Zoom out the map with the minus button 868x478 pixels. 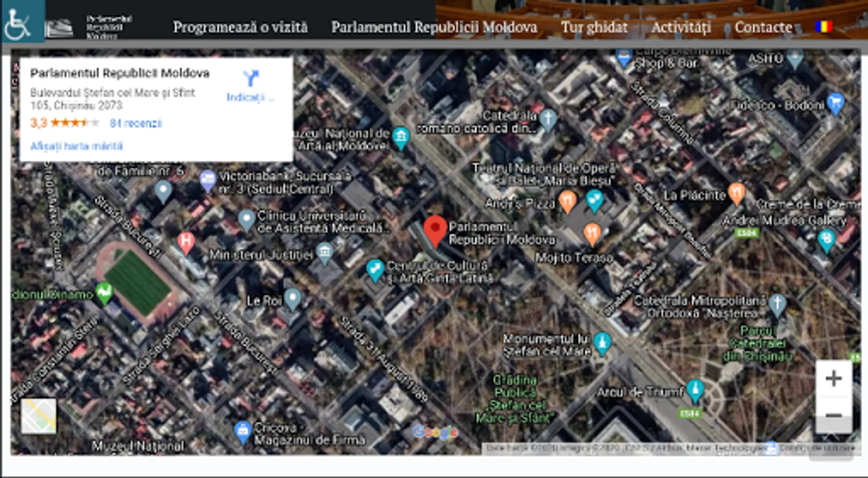pyautogui.click(x=833, y=415)
